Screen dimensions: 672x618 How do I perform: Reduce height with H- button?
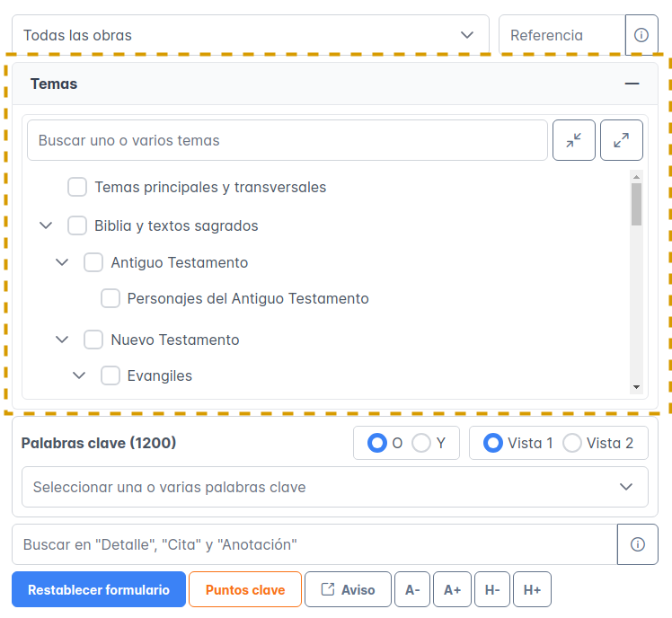(x=492, y=589)
